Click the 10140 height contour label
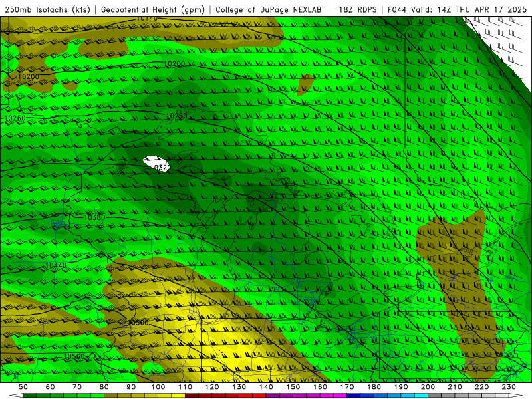This screenshot has width=532, height=399. [x=147, y=18]
